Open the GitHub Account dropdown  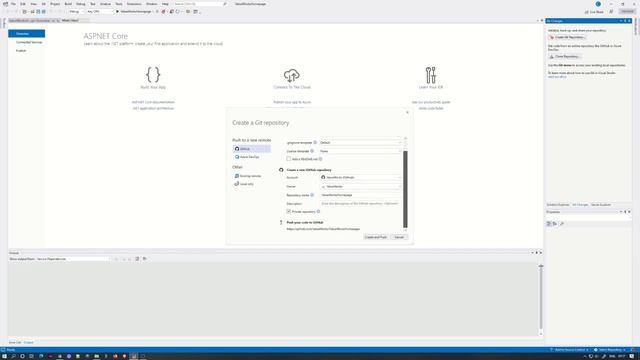360,178
